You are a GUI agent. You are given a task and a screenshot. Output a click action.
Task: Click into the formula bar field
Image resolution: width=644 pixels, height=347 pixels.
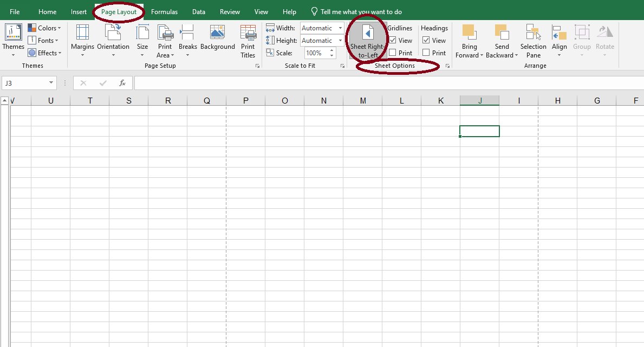379,83
